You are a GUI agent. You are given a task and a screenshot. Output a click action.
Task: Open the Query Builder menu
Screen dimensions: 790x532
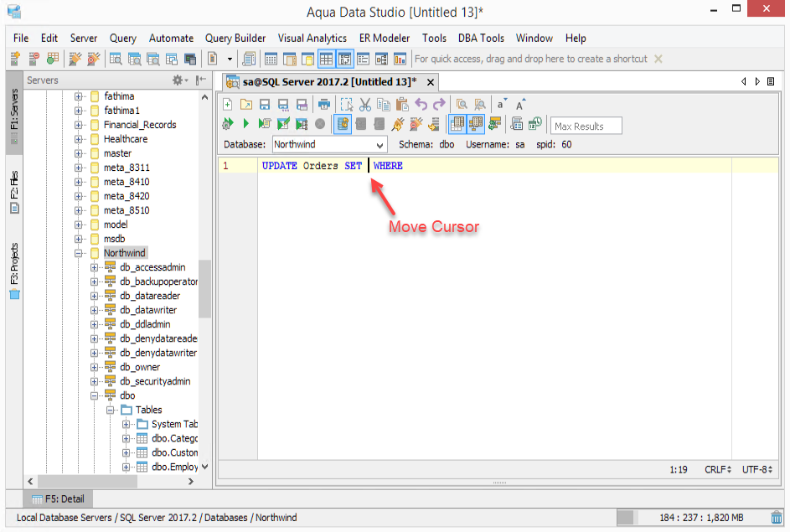(x=235, y=39)
